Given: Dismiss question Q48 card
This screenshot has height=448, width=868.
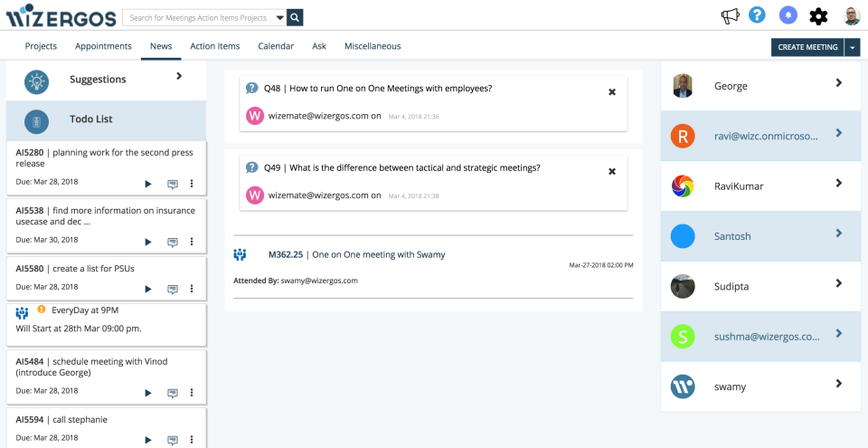Looking at the screenshot, I should pos(612,91).
